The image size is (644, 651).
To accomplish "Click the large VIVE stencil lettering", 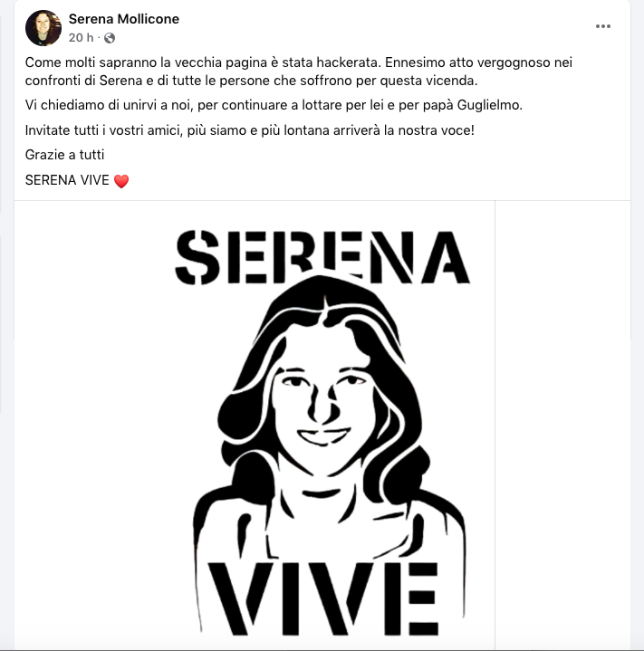I will coord(323,598).
